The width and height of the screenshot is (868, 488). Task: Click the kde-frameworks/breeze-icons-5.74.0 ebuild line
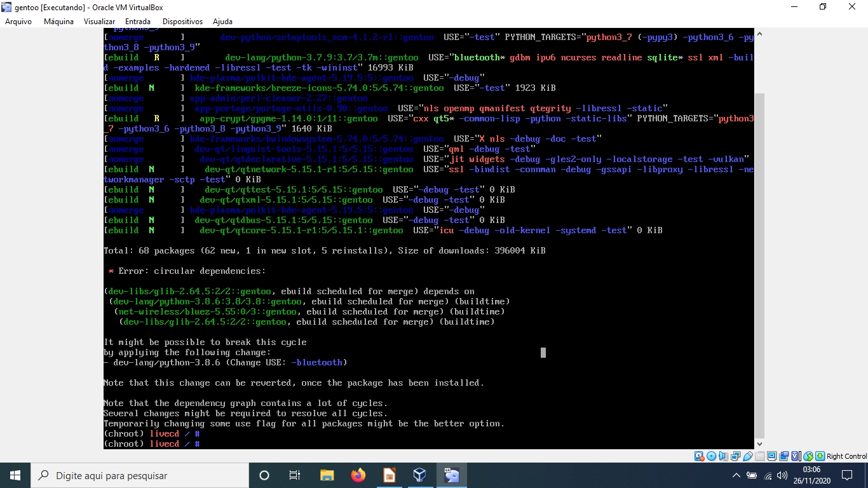(330, 88)
